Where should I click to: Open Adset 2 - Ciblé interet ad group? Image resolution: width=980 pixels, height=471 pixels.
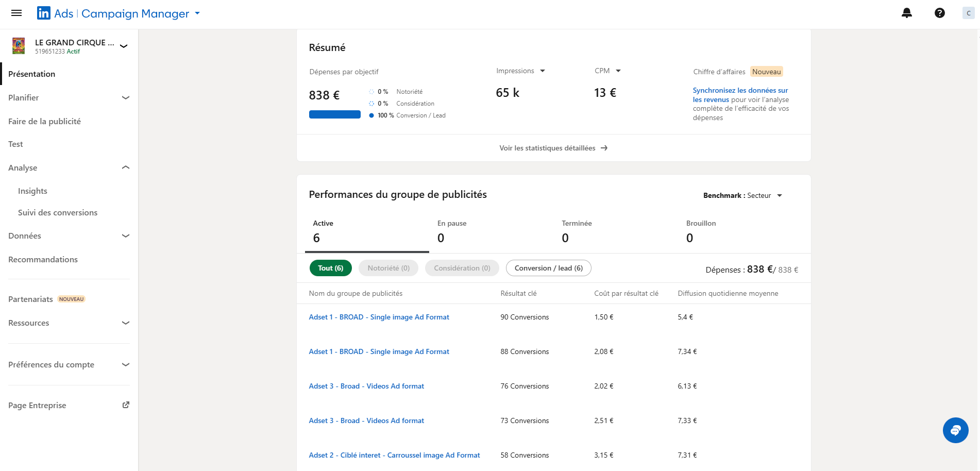(394, 455)
